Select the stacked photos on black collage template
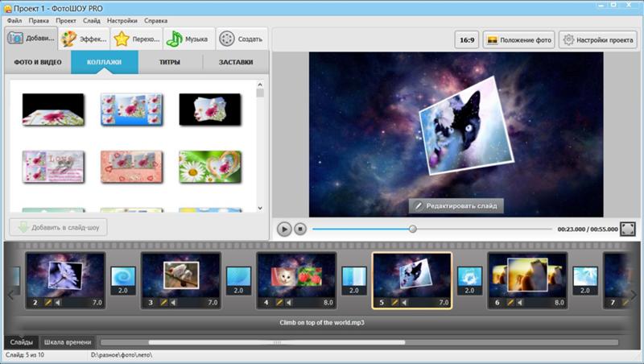The image size is (644, 364). 210,110
